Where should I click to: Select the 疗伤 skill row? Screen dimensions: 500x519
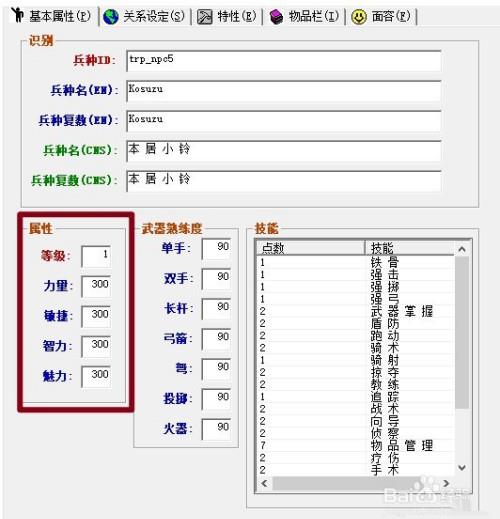(x=355, y=458)
